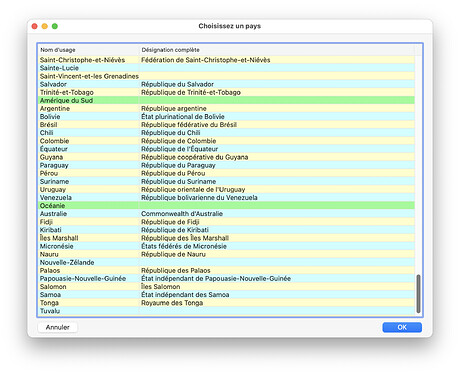Select Brésil in the country list

pyautogui.click(x=226, y=125)
